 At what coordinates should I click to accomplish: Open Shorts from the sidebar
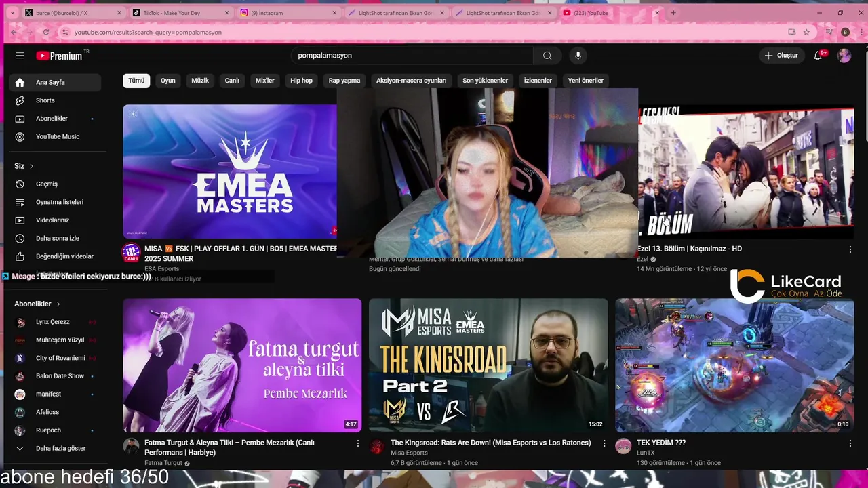tap(56, 100)
